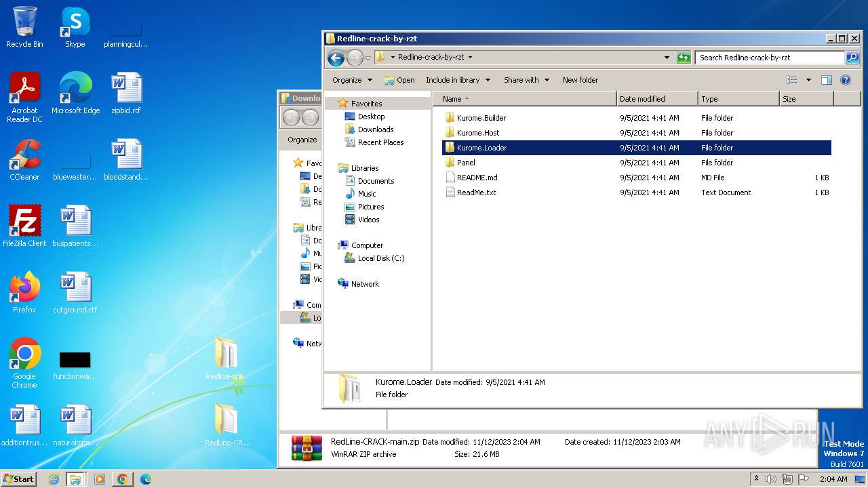Open the Recycle Bin desktop icon
This screenshot has width=868, height=488.
(x=24, y=27)
